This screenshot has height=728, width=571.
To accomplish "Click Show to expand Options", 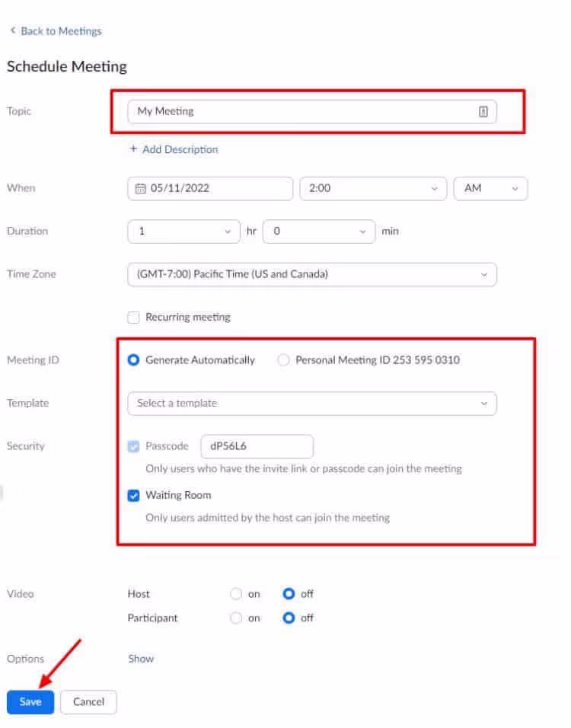I will point(141,659).
